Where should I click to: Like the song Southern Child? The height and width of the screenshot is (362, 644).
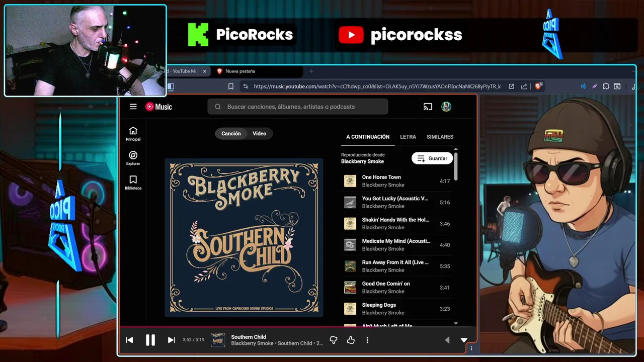coord(351,340)
